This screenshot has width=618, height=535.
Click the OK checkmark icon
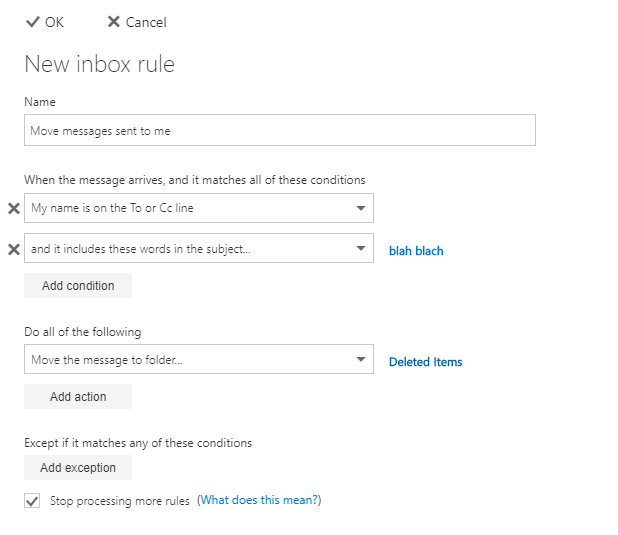[33, 22]
